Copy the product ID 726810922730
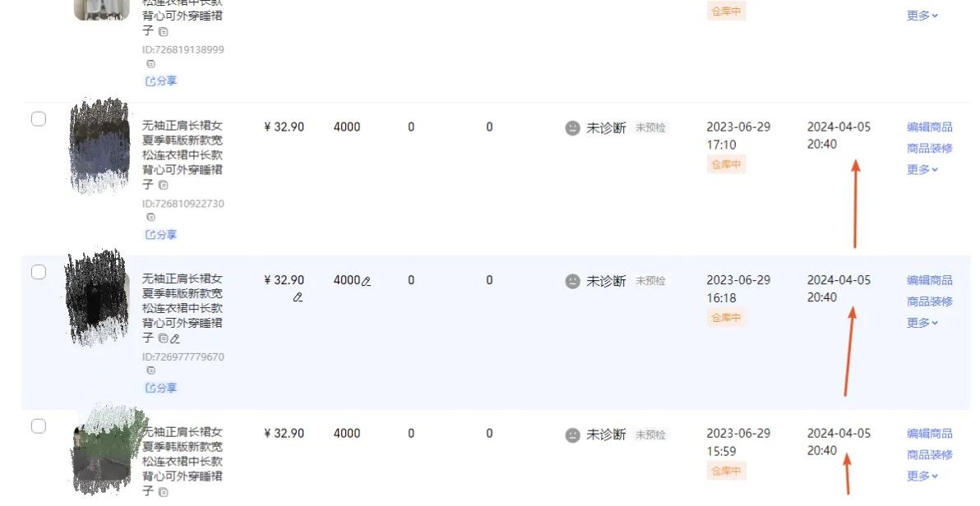Screen dimensions: 980x506 pyautogui.click(x=150, y=218)
